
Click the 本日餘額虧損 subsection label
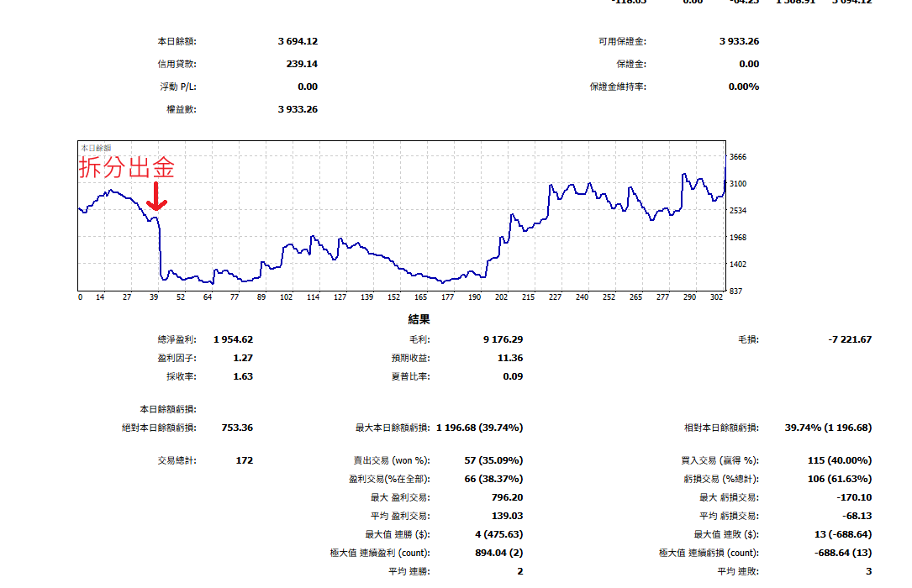pyautogui.click(x=168, y=409)
